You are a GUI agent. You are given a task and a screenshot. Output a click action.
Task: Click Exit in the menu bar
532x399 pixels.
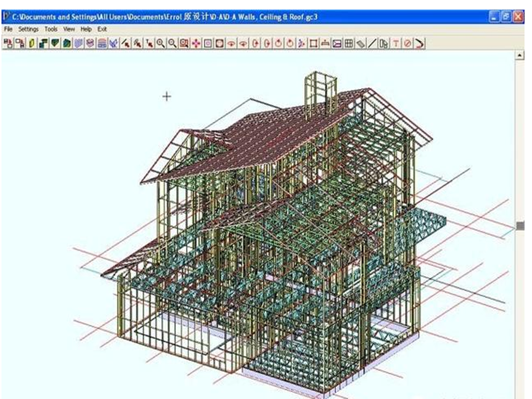(x=102, y=29)
